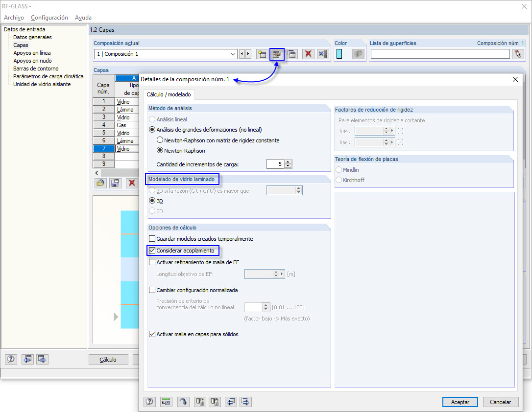Select layer row 7 in the Capas table

[104, 148]
